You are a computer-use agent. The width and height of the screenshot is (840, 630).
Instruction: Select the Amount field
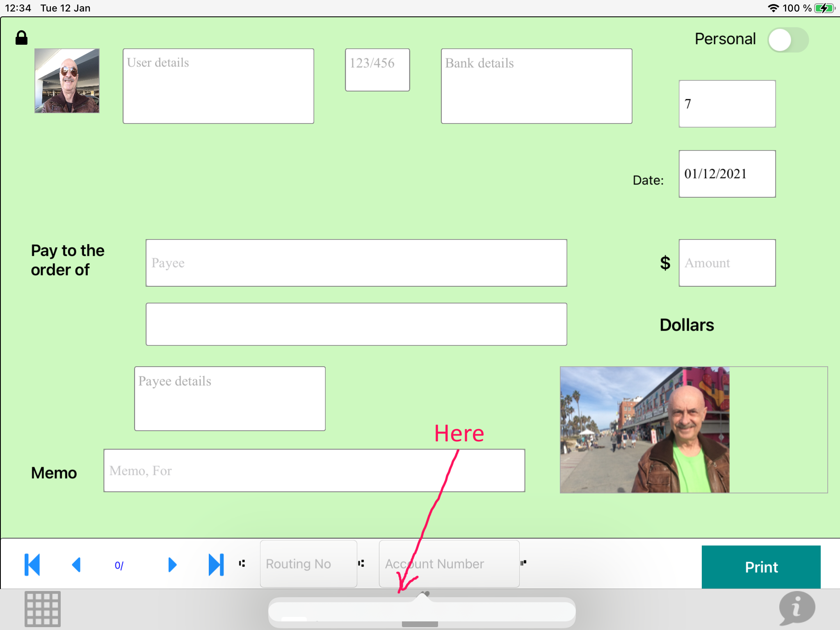click(x=727, y=262)
